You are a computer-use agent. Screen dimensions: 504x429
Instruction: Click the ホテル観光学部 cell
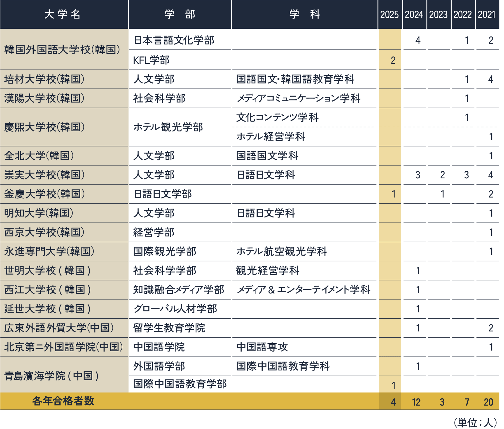[168, 127]
